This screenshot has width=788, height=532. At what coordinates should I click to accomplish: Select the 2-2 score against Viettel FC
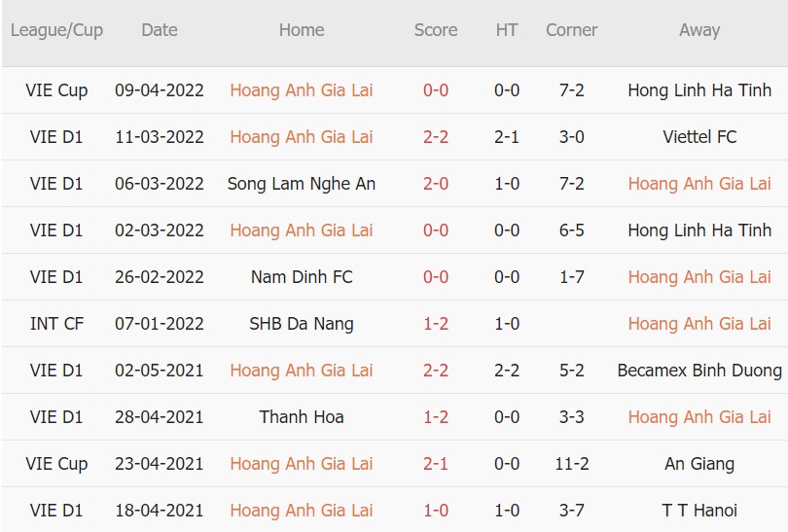436,137
